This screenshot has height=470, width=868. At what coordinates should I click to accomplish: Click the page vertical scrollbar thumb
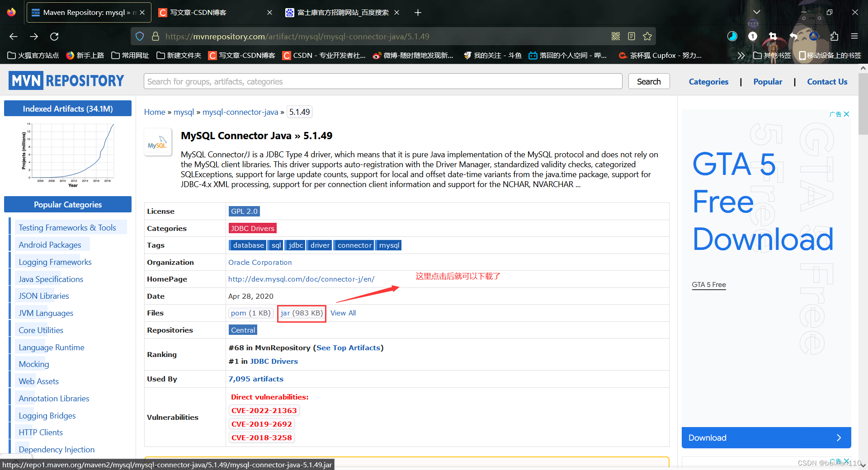click(863, 104)
